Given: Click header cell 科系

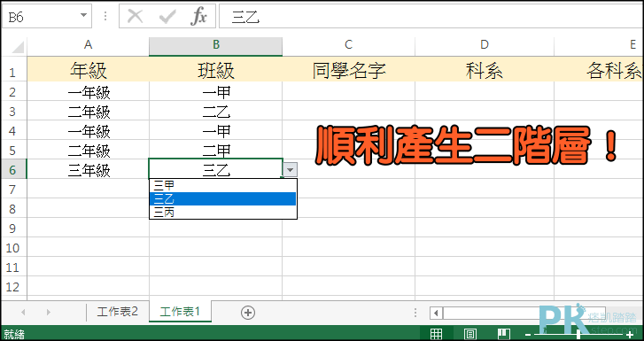Looking at the screenshot, I should 485,70.
